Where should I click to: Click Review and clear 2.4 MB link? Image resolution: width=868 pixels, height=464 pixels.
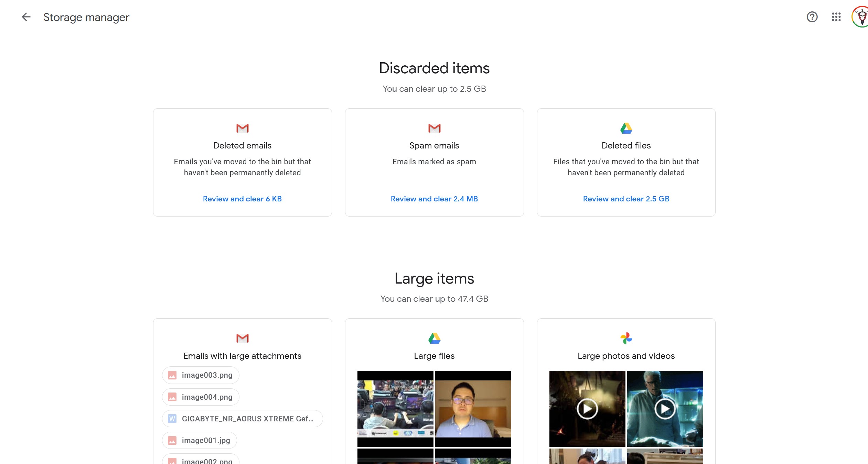tap(434, 199)
